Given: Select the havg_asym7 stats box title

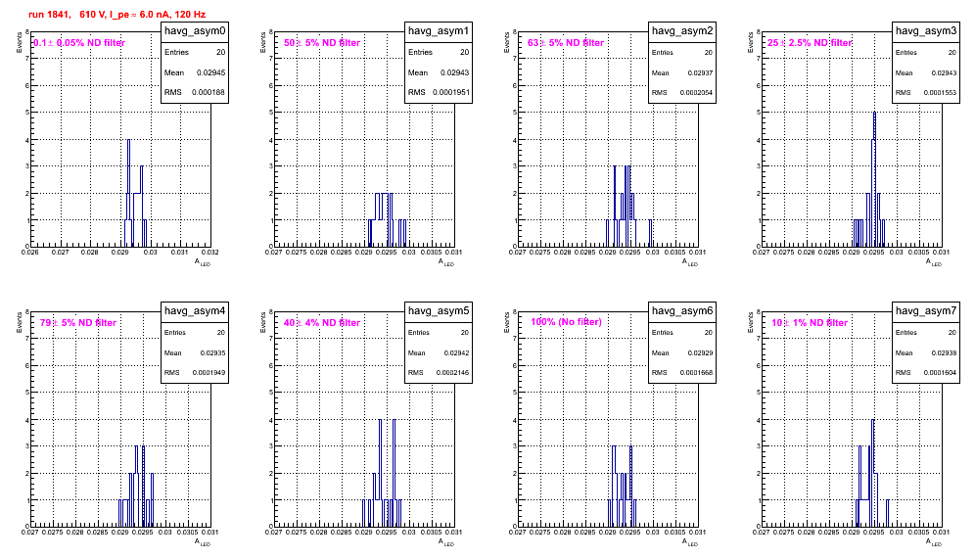Looking at the screenshot, I should point(926,311).
